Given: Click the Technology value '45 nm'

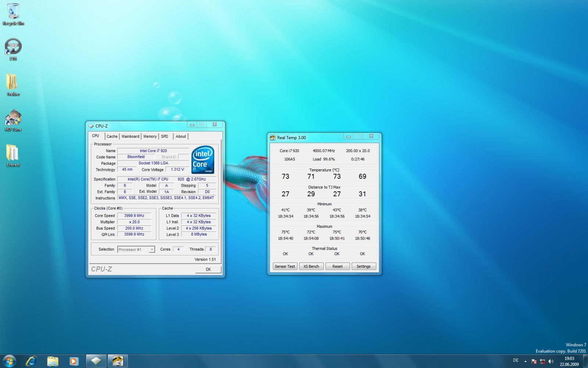Looking at the screenshot, I should click(127, 170).
